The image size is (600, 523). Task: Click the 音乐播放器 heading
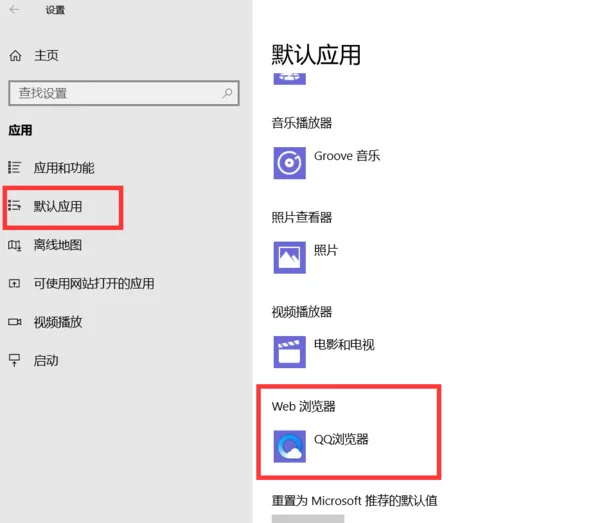pos(302,123)
